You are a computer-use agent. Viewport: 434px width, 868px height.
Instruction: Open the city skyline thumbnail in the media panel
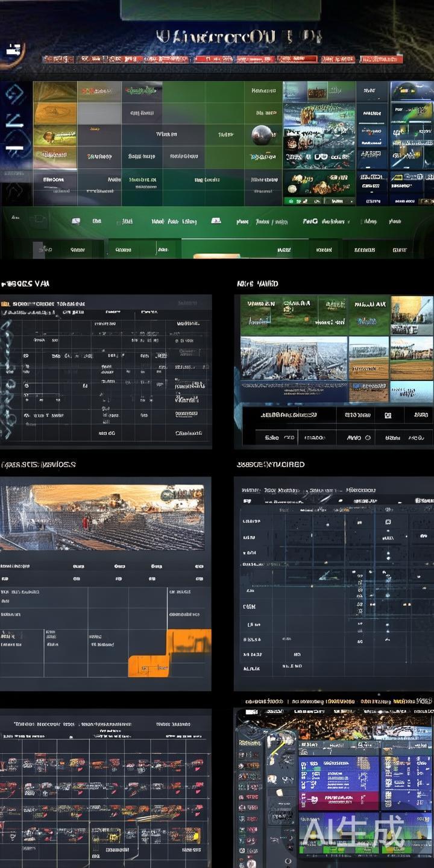[294, 358]
